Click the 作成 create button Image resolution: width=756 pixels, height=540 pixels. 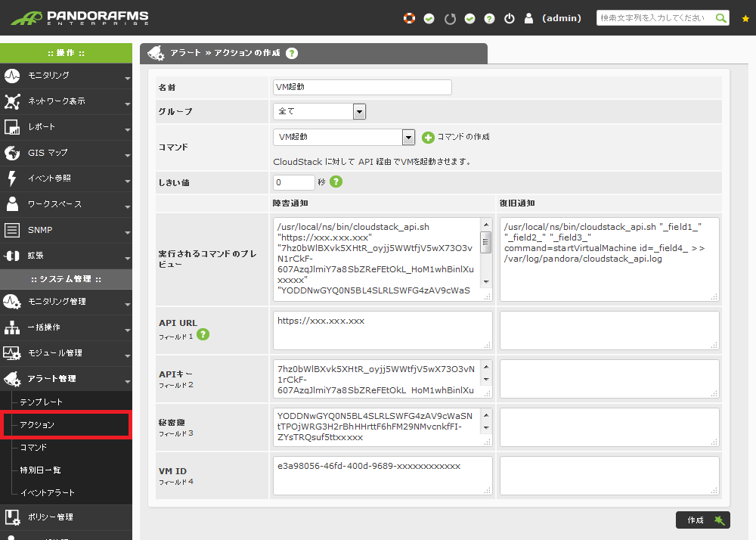(x=703, y=520)
